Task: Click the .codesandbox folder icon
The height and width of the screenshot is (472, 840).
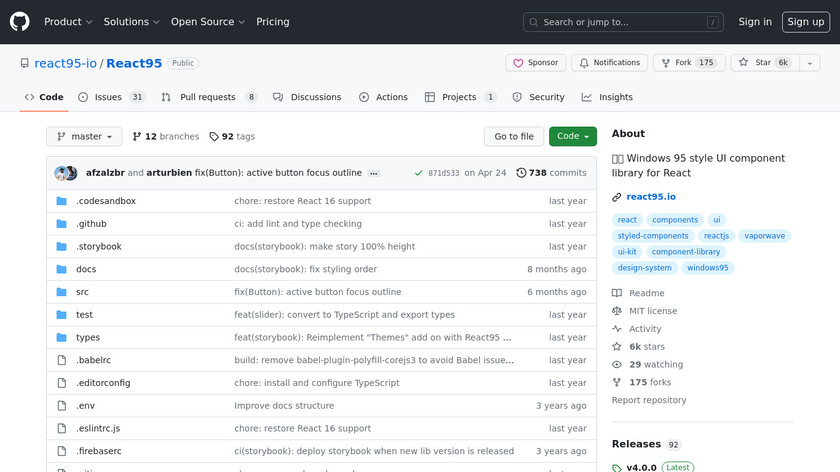Action: [x=61, y=201]
